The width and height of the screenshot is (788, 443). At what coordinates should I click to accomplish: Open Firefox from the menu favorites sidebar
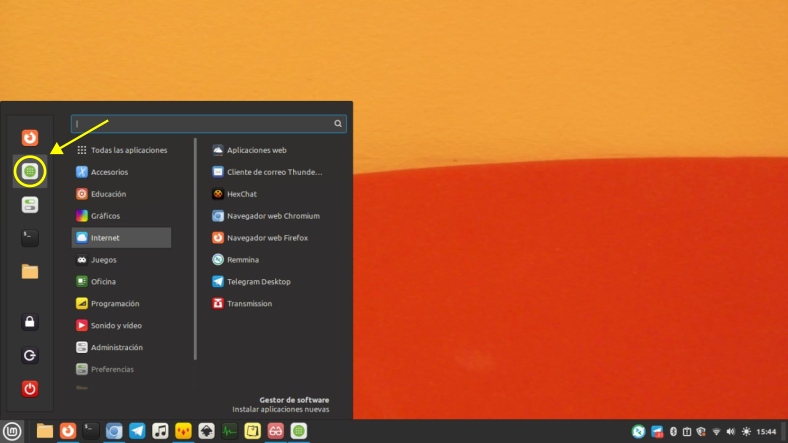(x=30, y=138)
